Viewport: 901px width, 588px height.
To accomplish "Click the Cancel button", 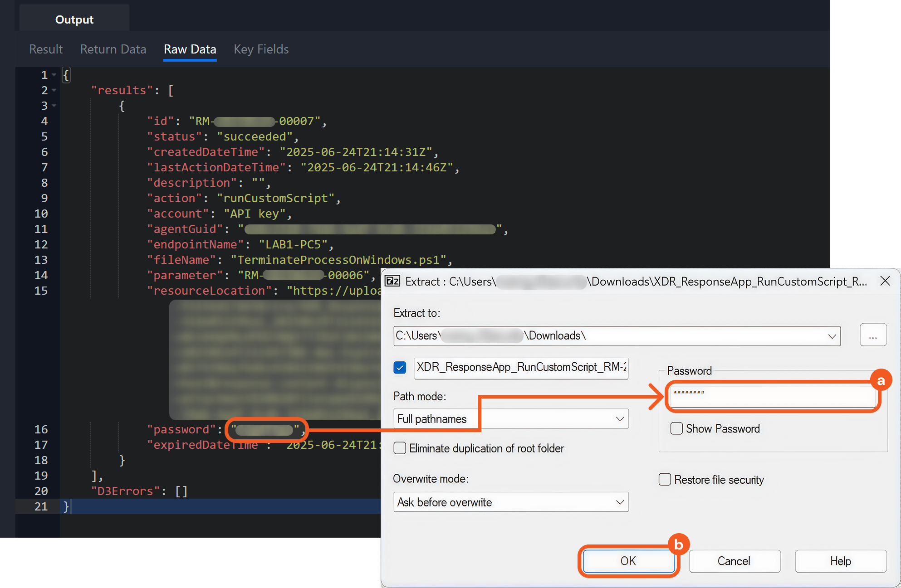I will [734, 561].
